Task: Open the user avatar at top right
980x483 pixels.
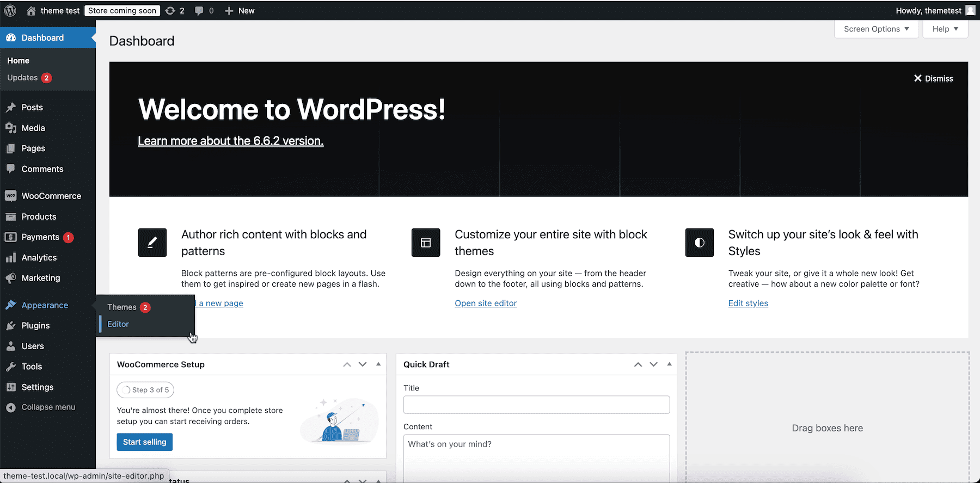Action: coord(970,10)
